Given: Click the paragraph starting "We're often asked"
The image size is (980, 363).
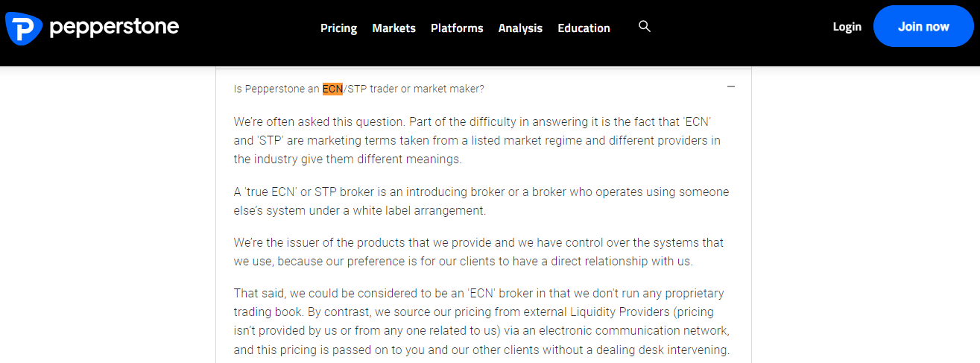Looking at the screenshot, I should (477, 140).
